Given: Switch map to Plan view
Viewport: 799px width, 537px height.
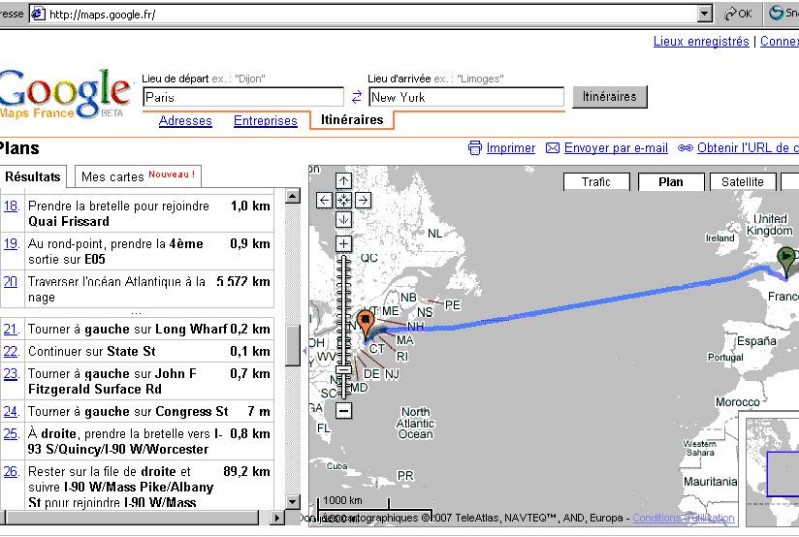Looking at the screenshot, I should pos(671,182).
